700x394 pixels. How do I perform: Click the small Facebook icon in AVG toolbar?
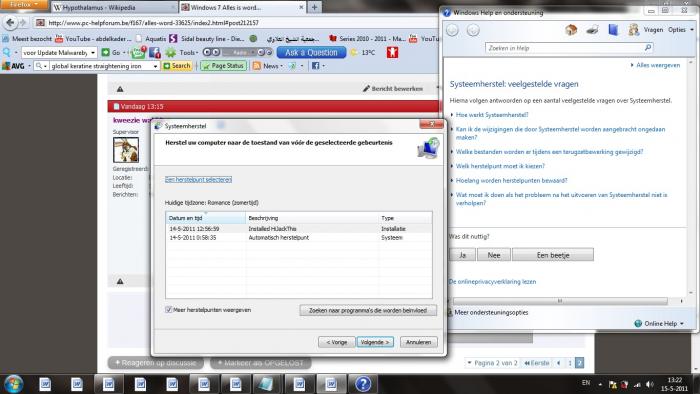click(315, 66)
